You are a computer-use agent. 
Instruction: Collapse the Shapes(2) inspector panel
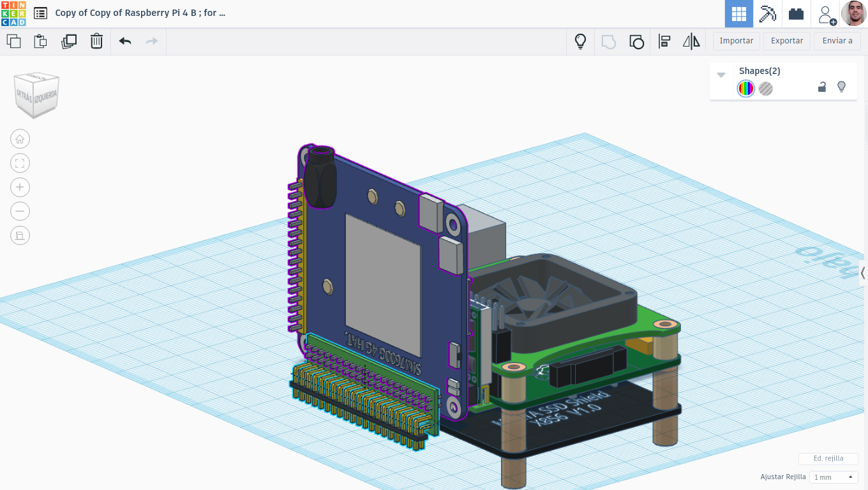click(721, 75)
